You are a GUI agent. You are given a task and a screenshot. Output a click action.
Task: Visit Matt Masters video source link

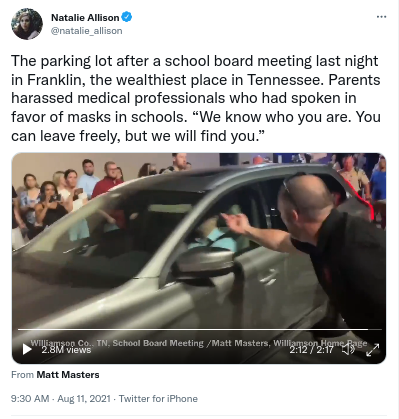(68, 375)
